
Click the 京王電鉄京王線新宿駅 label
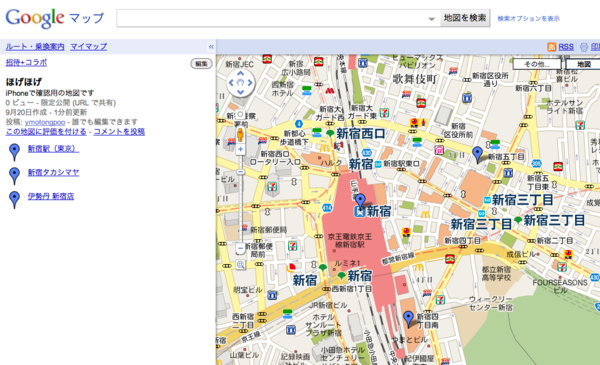pos(350,241)
